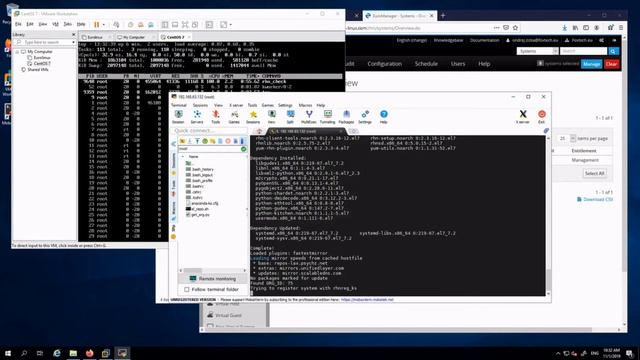Select MultiExec icon in MobaXterm toolbar
This screenshot has height=360, width=640.
pos(309,116)
